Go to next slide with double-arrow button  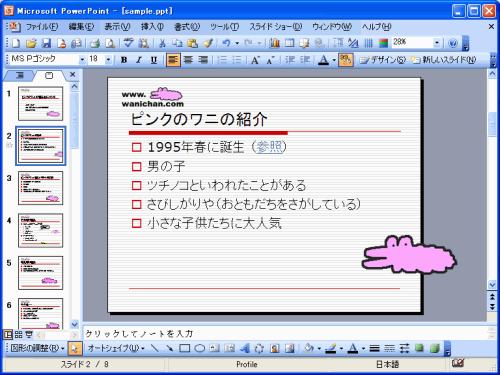(492, 307)
